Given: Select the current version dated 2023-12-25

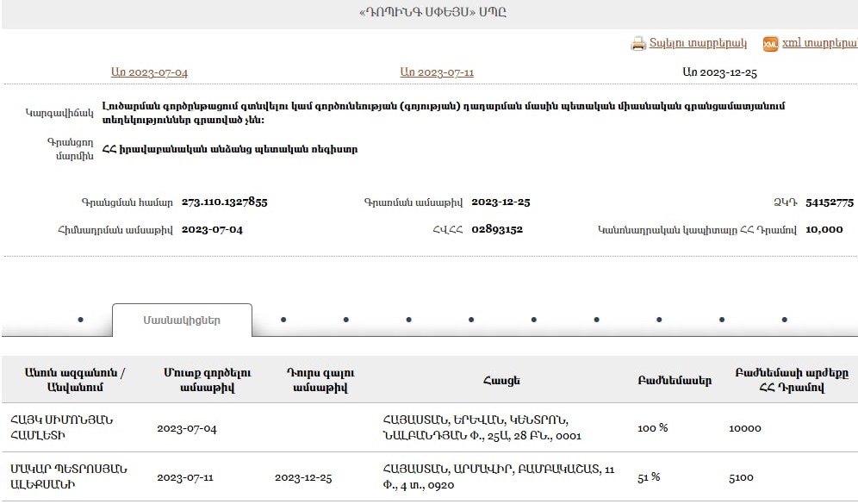Looking at the screenshot, I should pyautogui.click(x=719, y=72).
